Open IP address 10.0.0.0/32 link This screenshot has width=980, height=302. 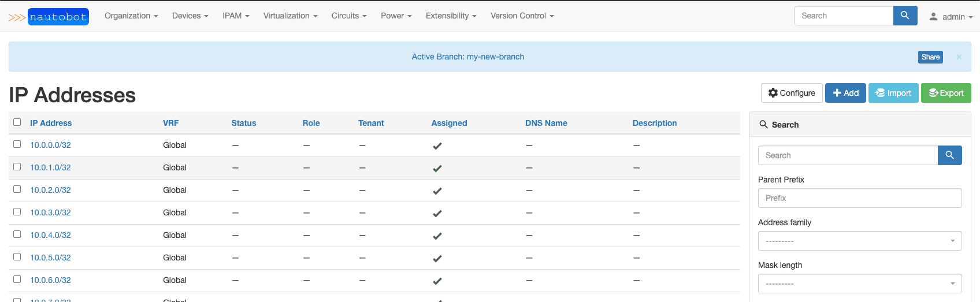(x=50, y=145)
